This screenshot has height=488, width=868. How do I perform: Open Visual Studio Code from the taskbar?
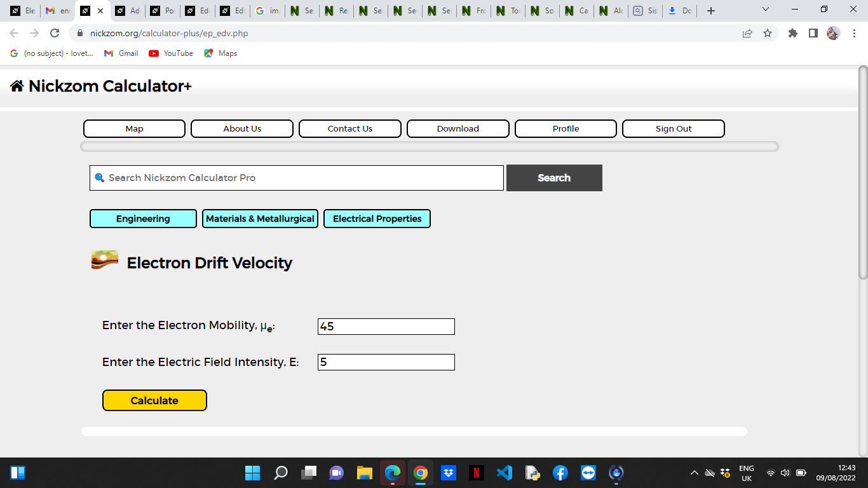point(505,473)
